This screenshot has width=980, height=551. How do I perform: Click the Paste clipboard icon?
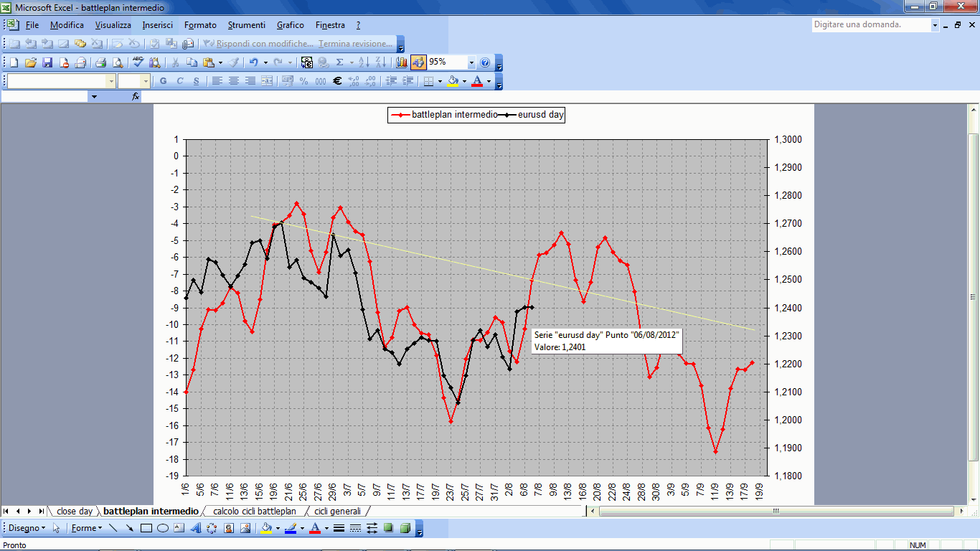208,62
